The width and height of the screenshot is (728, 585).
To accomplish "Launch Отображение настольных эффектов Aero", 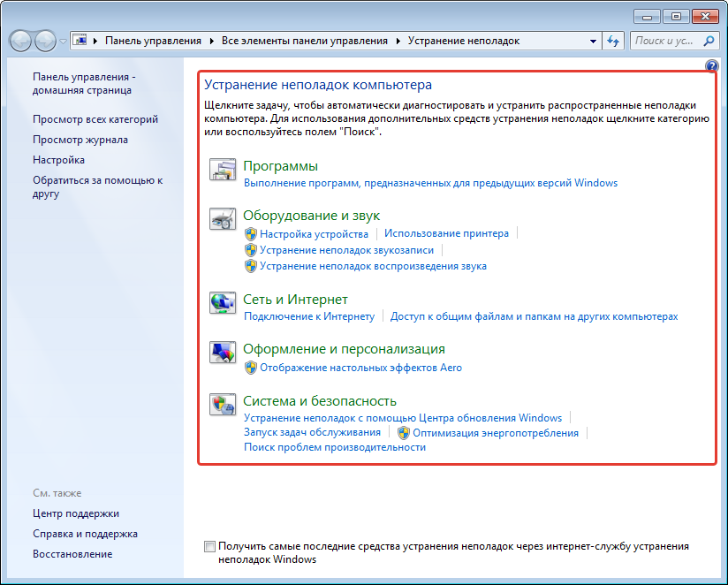I will [x=360, y=368].
